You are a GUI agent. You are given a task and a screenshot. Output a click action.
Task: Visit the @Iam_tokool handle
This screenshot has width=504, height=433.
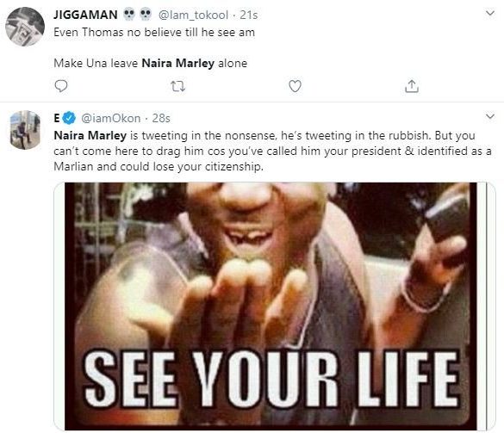tap(193, 15)
